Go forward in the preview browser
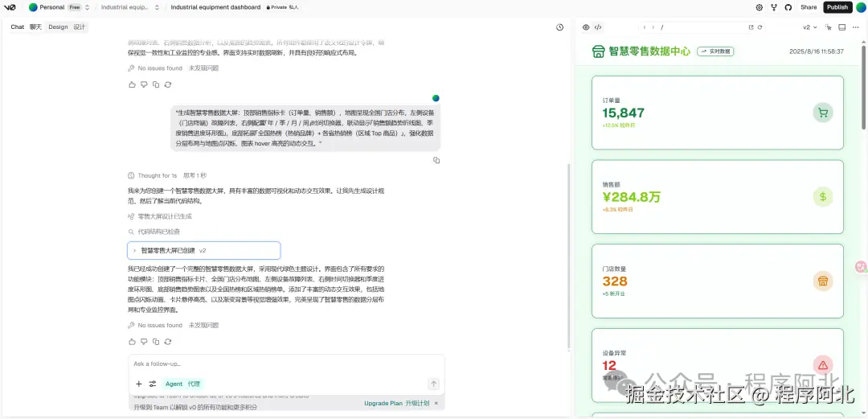Screen dimensions: 868x419 (x=653, y=27)
